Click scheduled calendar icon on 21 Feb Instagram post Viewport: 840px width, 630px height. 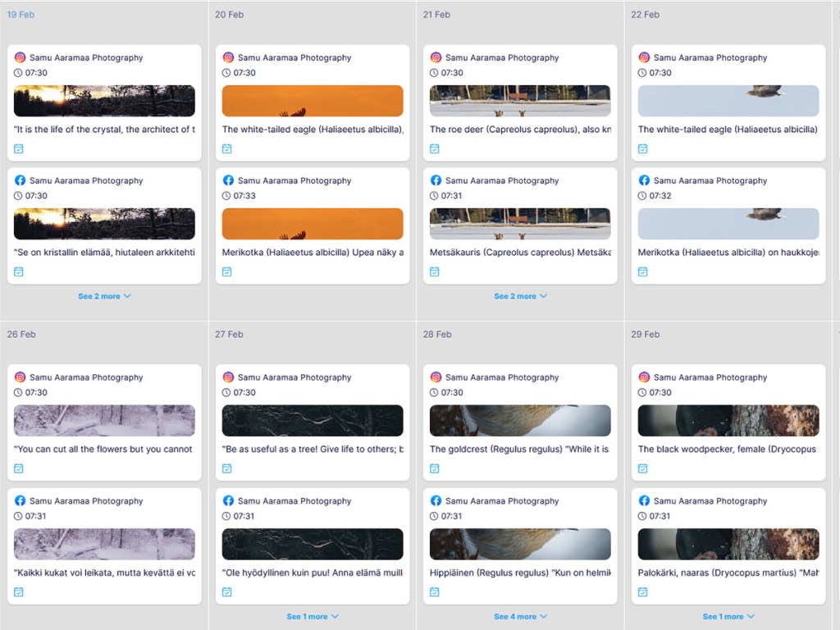435,148
